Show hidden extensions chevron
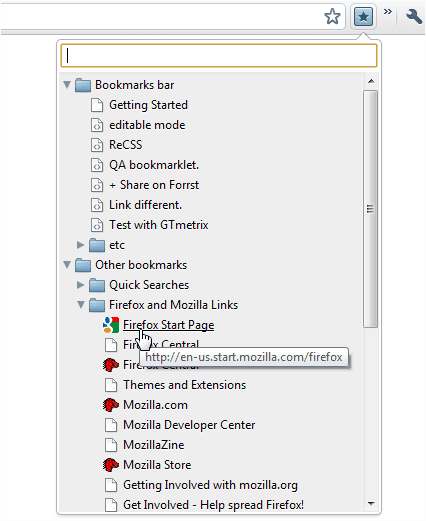The image size is (426, 521). (x=388, y=12)
